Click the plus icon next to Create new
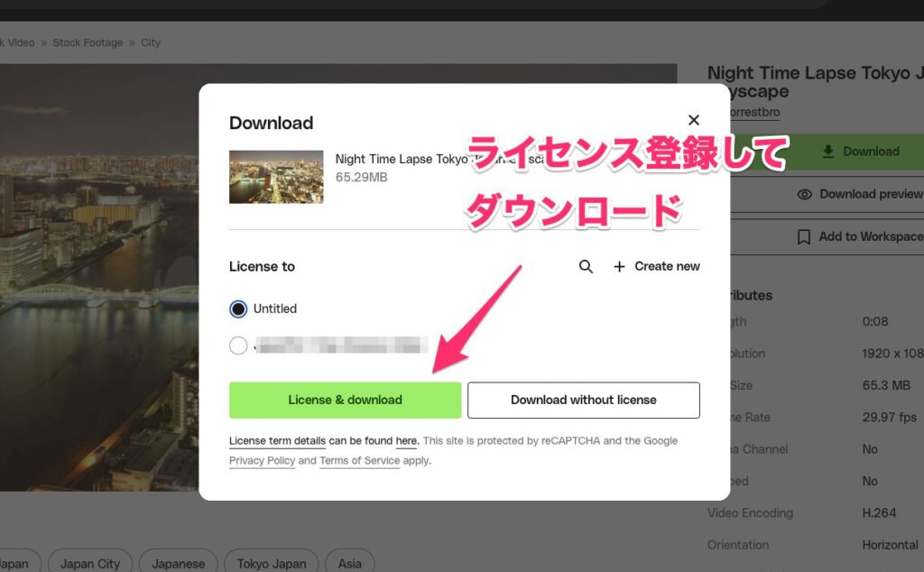This screenshot has width=924, height=572. (619, 267)
